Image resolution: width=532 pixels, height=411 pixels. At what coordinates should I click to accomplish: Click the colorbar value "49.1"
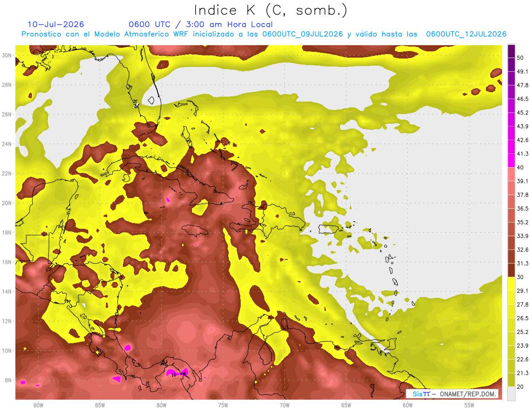coord(523,71)
